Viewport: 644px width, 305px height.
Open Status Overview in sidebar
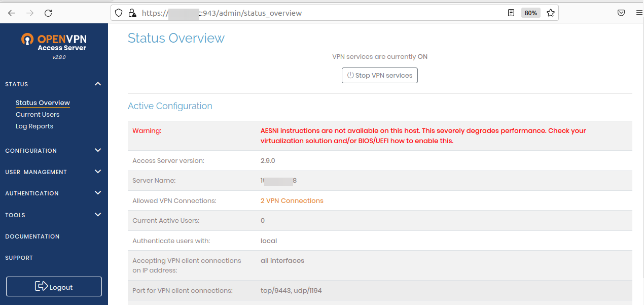pos(43,103)
